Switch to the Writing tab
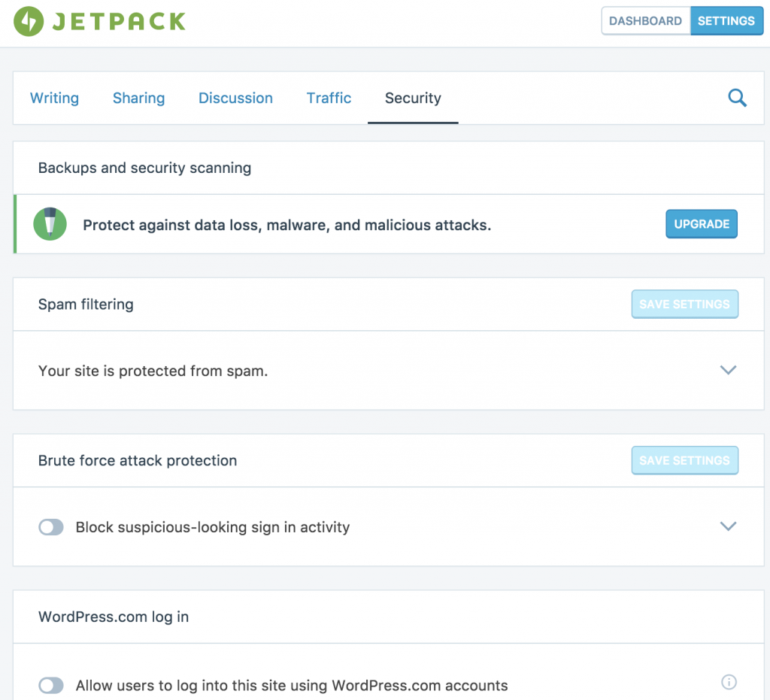Viewport: 770px width, 700px height. click(x=54, y=98)
